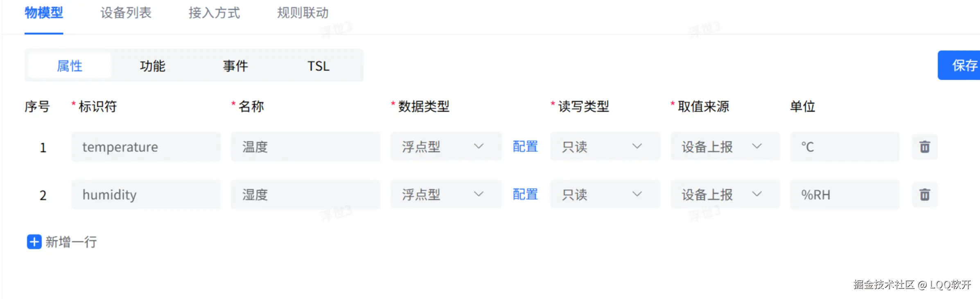Click the temperature identifier input field
Screen dimensions: 980x299
point(145,147)
